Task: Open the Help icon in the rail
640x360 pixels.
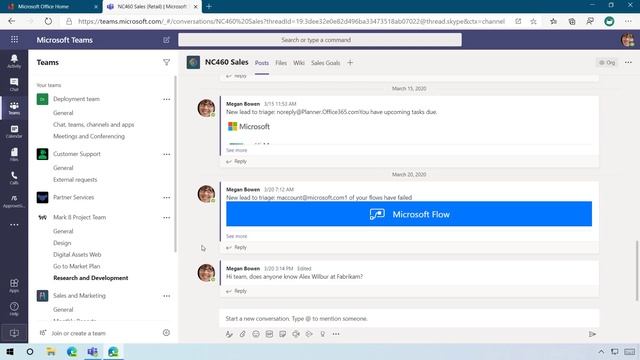Action: 14,309
